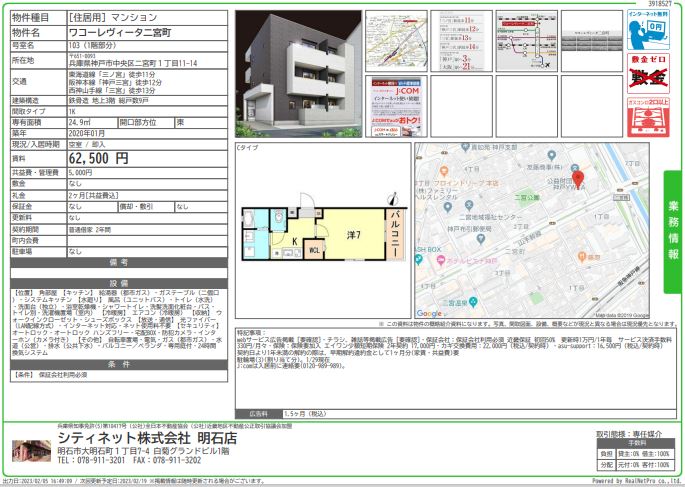Click the 手数料 table header
This screenshot has width=685, height=487.
[636, 443]
